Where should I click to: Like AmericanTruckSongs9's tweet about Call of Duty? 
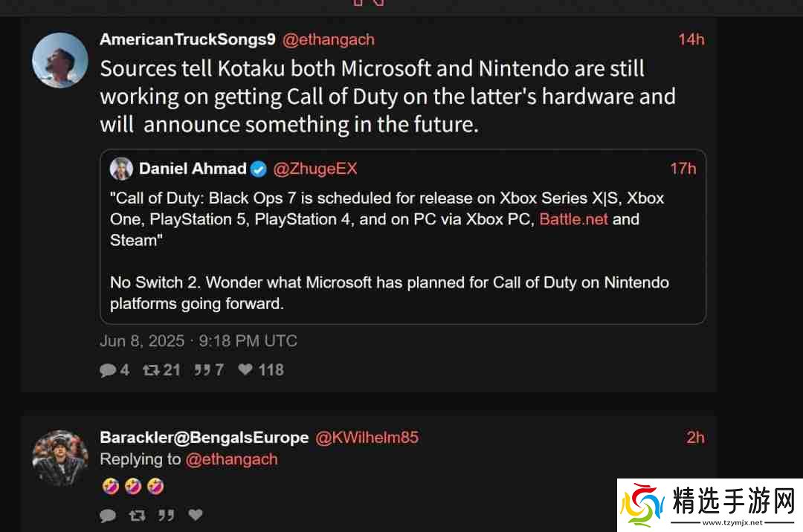245,369
